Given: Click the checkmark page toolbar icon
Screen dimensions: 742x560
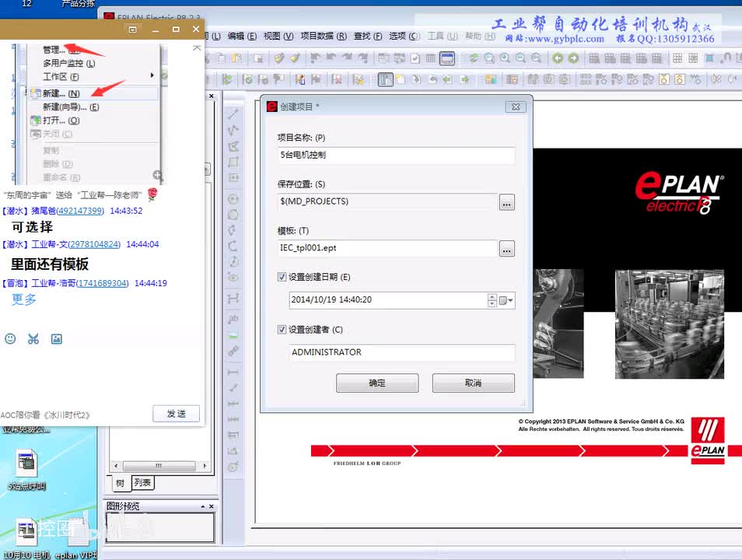Looking at the screenshot, I should [415, 58].
